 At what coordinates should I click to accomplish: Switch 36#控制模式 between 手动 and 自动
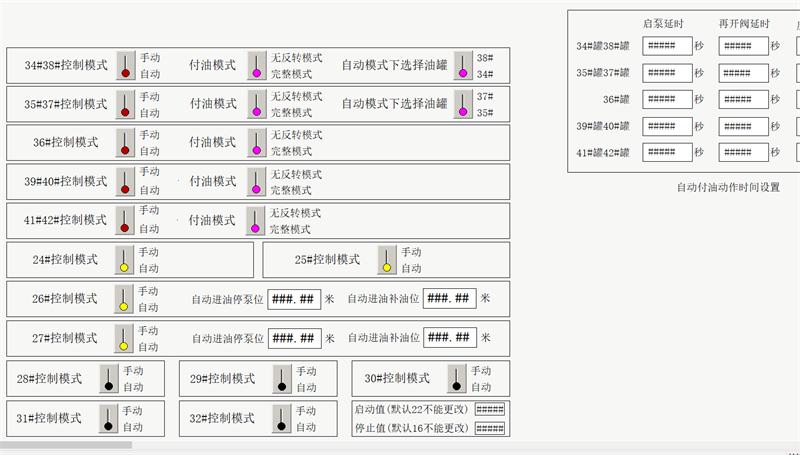(x=125, y=143)
